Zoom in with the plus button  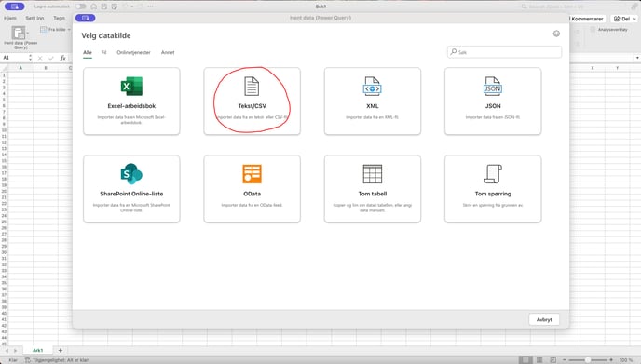[x=611, y=360]
